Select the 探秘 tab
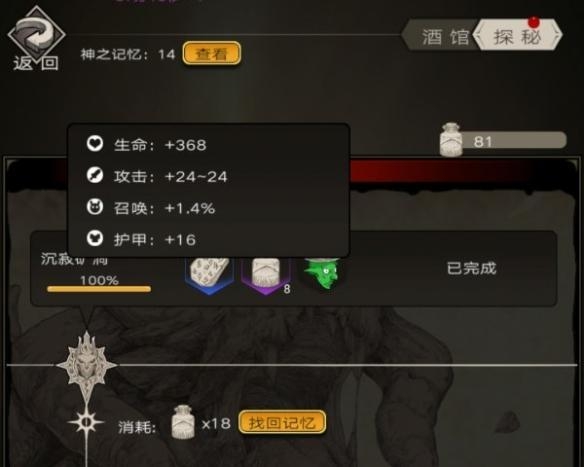Viewport: 584px width, 467px height. point(518,36)
